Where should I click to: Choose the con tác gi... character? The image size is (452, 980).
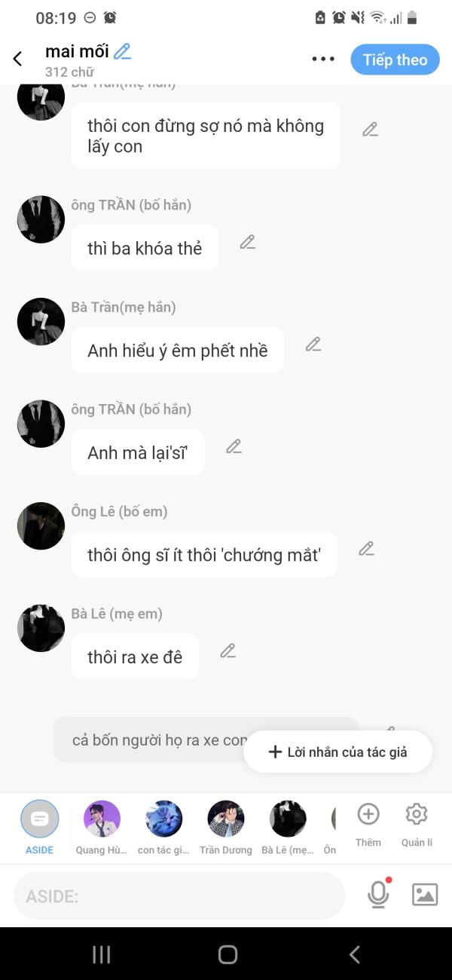163,827
